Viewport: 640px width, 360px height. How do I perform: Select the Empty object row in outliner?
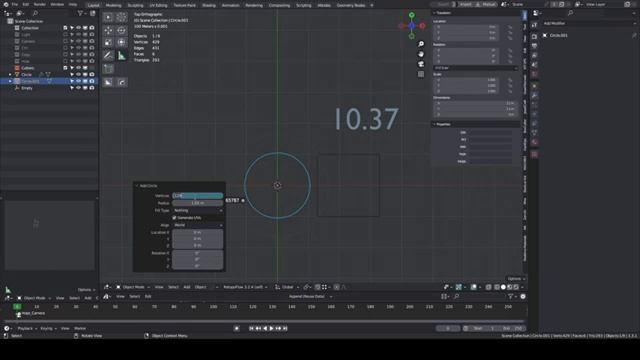(x=49, y=88)
